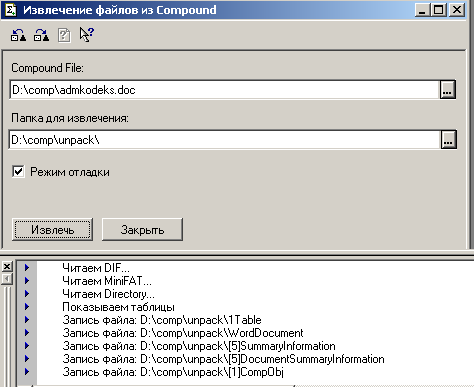Click the greyed document help toolbar icon
The image size is (474, 387).
tap(64, 35)
